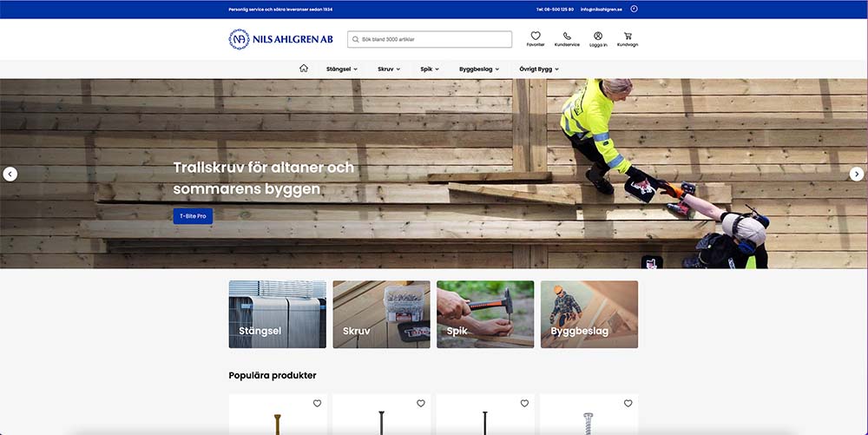Toggle favorite heart on second product
Image resolution: width=868 pixels, height=435 pixels.
click(x=421, y=404)
